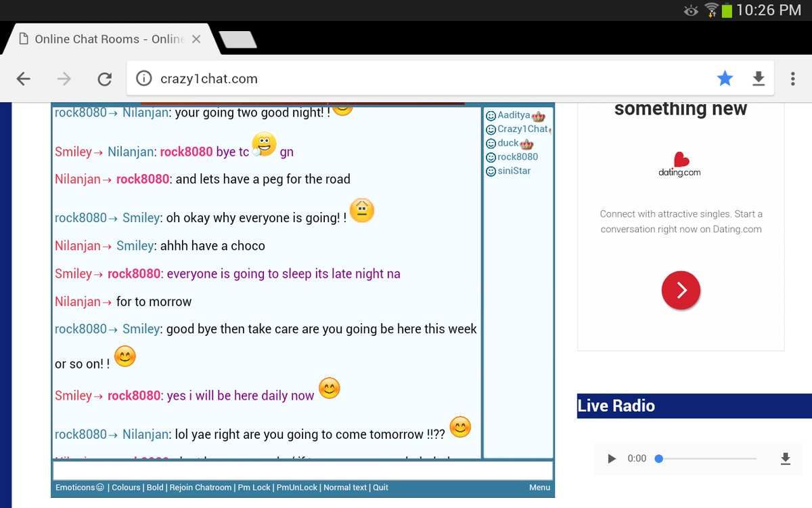Click the radio audio progress slider
The height and width of the screenshot is (508, 812).
(707, 459)
